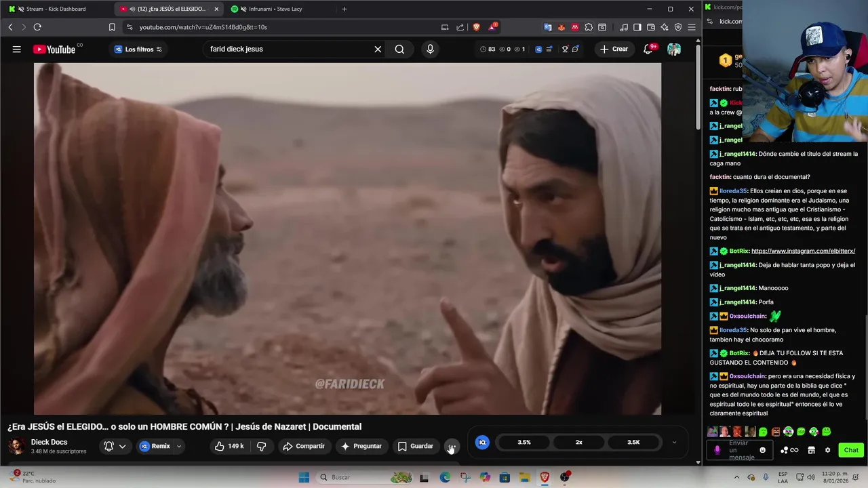Click the Preguntar button
This screenshot has width=868, height=488.
pyautogui.click(x=361, y=446)
